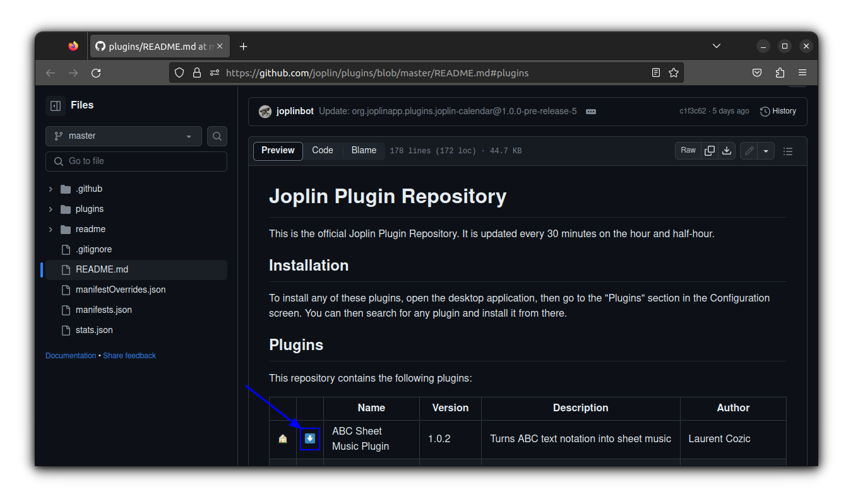This screenshot has height=504, width=853.
Task: List all tabs dropdown arrow
Action: [717, 46]
